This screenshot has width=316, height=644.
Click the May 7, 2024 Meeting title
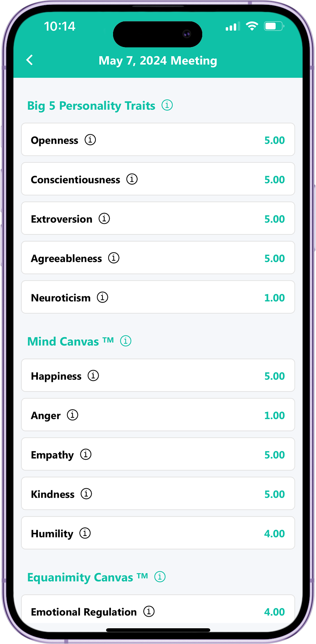point(158,61)
